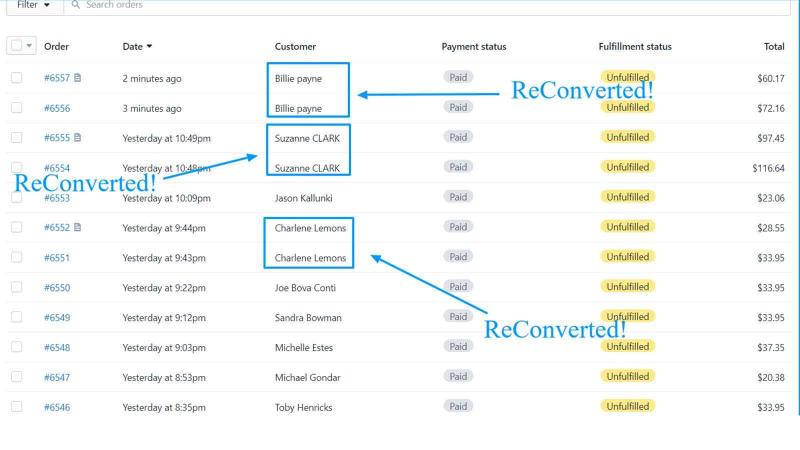Open the note icon beside order #6552
Screen dimensions: 800x450
(x=78, y=227)
